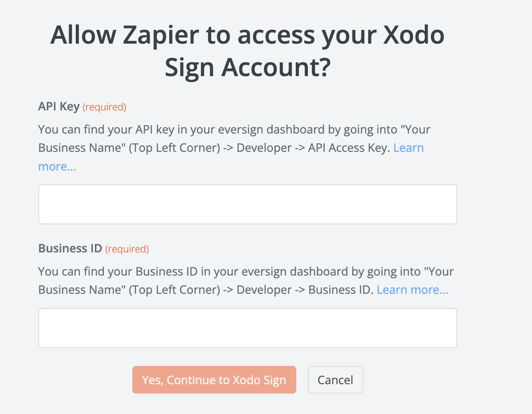Open Learn more link for API Access Key
Screen dimensions: 532x414
[409, 148]
